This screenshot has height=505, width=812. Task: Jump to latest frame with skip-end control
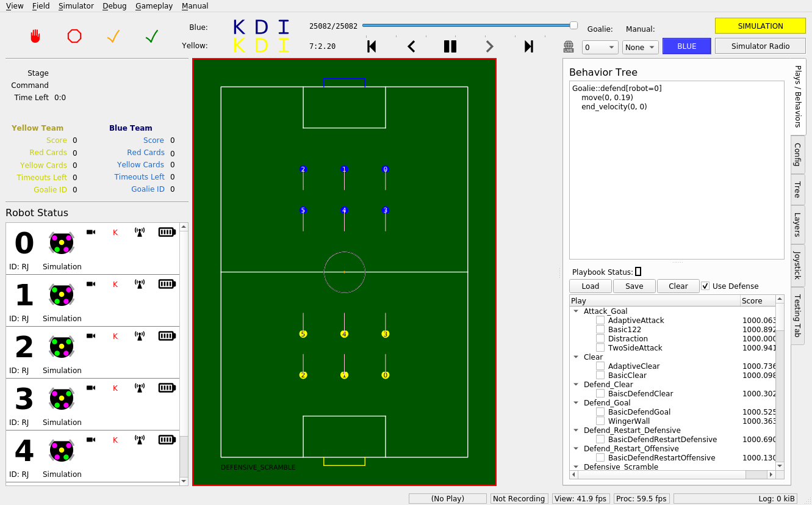tap(529, 46)
